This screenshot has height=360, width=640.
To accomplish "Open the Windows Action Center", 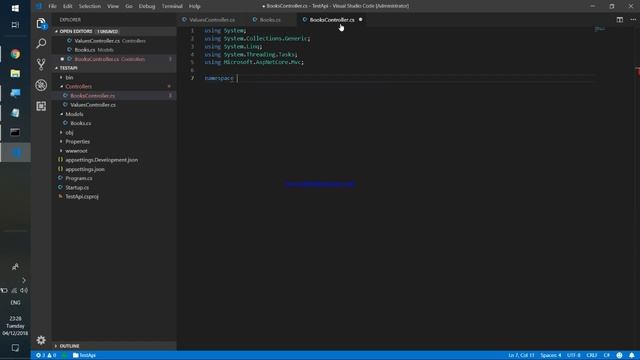I will point(15,348).
